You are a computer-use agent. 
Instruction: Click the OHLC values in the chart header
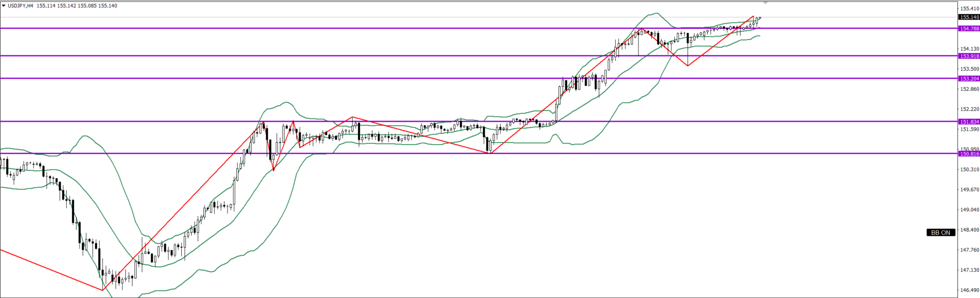tap(77, 6)
